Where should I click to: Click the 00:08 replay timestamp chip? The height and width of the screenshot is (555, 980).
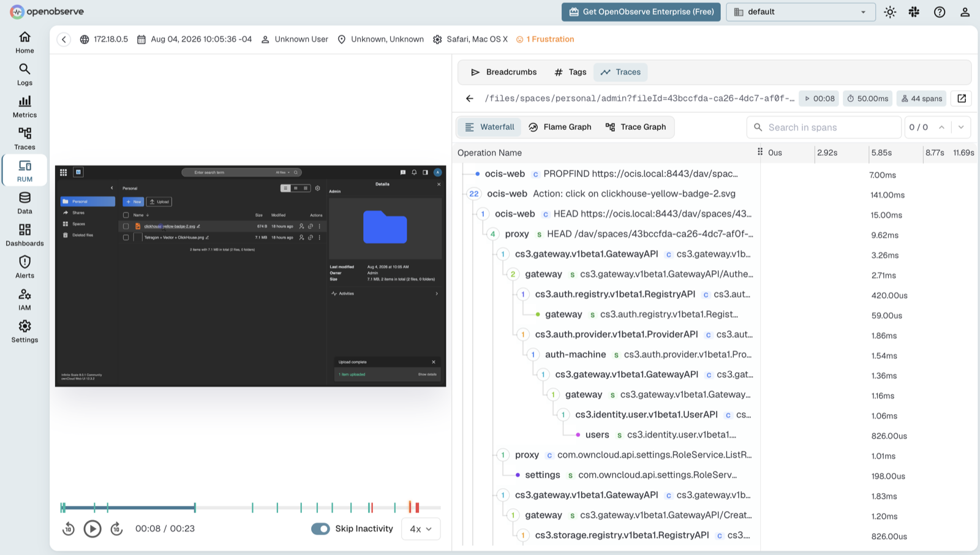tap(820, 99)
